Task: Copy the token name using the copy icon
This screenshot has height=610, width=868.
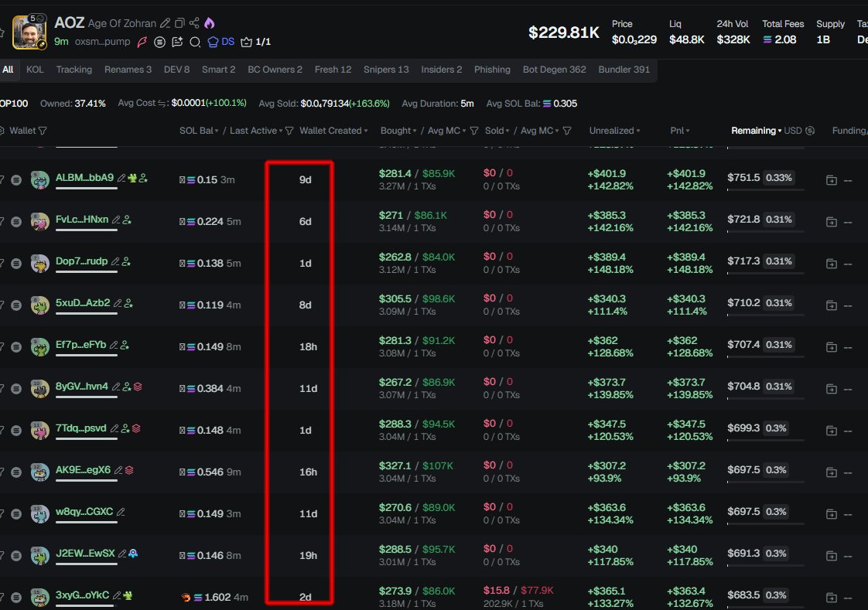Action: click(179, 23)
